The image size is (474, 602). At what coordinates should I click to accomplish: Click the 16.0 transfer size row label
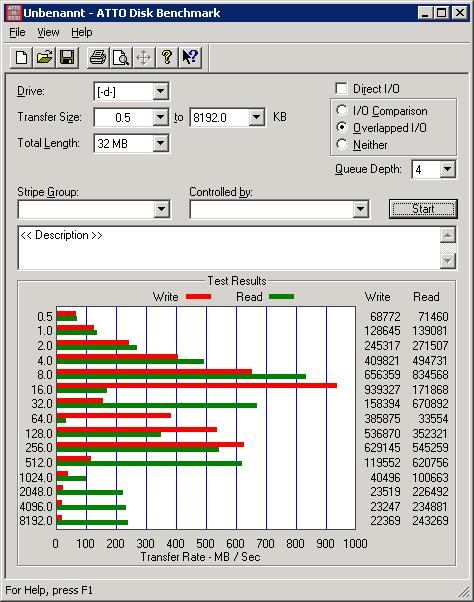coord(42,389)
